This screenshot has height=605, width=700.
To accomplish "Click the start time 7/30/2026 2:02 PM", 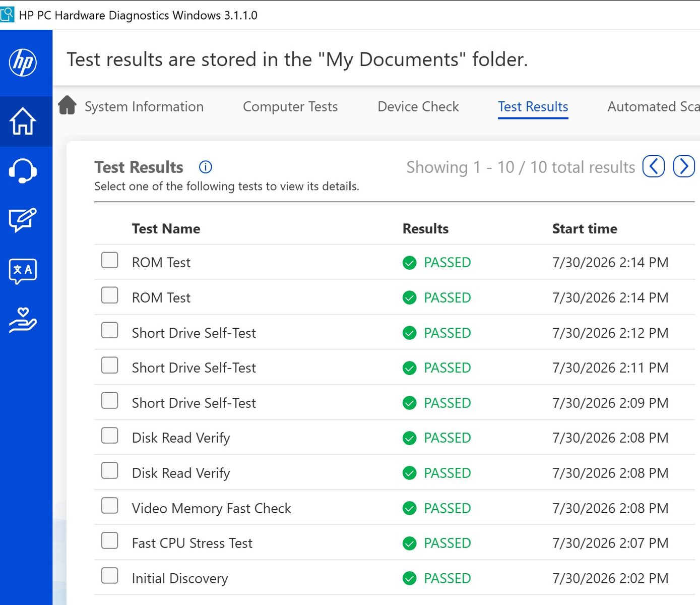I will click(x=610, y=578).
